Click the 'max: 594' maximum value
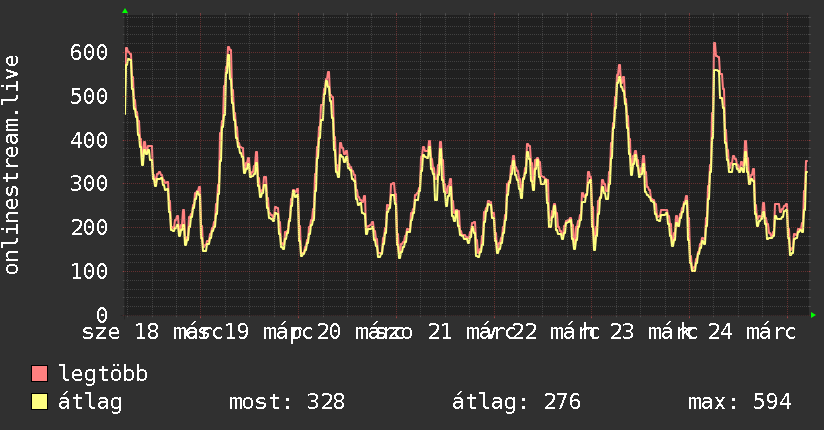 [740, 402]
